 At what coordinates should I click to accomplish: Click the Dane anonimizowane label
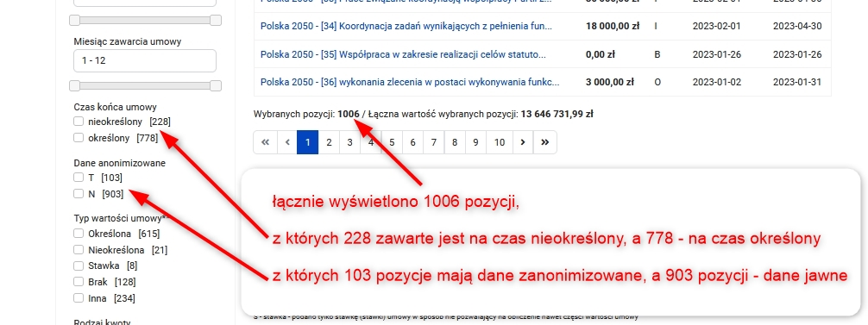point(120,163)
